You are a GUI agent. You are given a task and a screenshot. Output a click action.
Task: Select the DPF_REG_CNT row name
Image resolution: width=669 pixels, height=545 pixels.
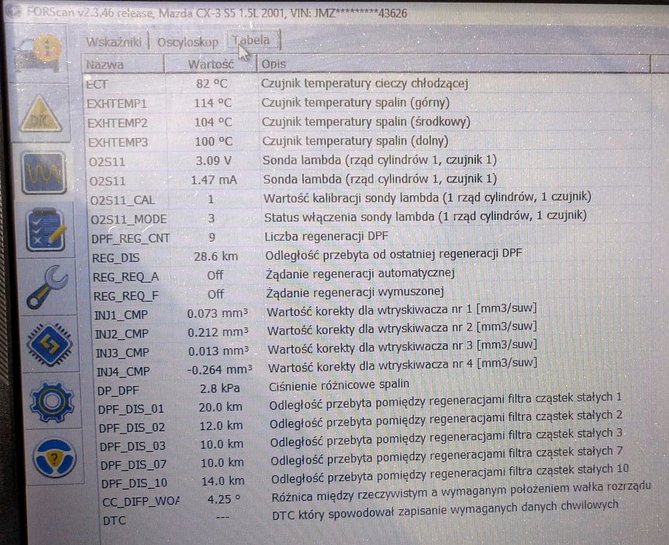coord(131,239)
